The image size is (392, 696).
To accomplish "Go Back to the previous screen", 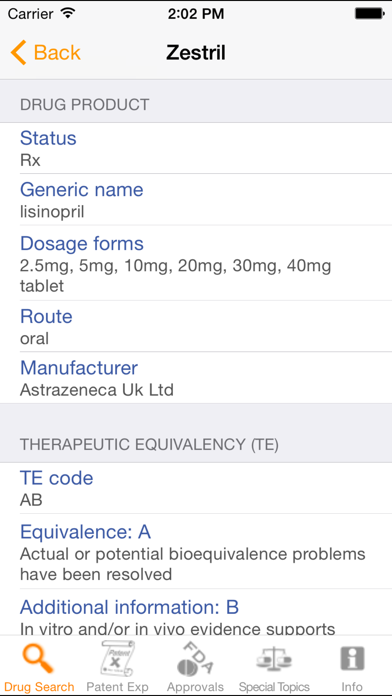I will 46,52.
